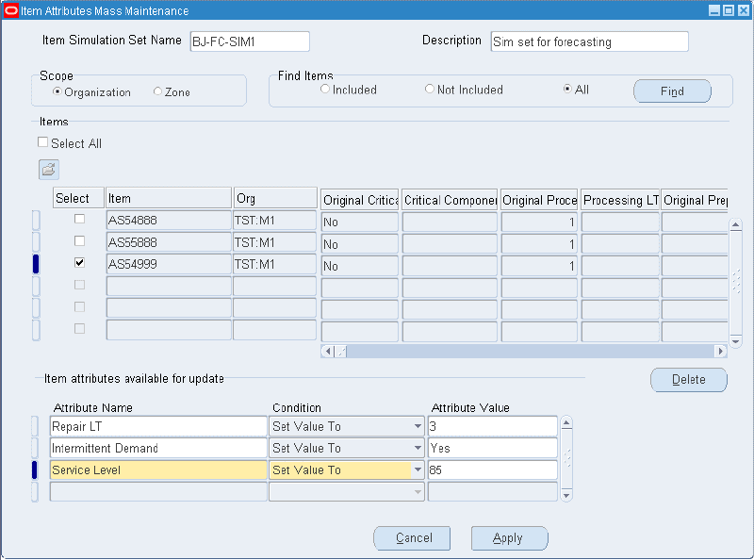Minimize the Item Attributes Mass Maintenance window
The width and height of the screenshot is (754, 560).
coord(714,10)
